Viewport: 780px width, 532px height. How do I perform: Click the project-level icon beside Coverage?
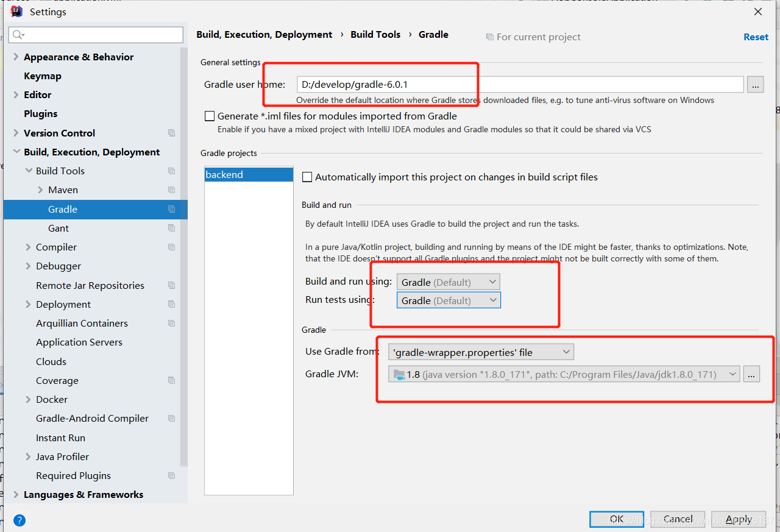(x=172, y=380)
